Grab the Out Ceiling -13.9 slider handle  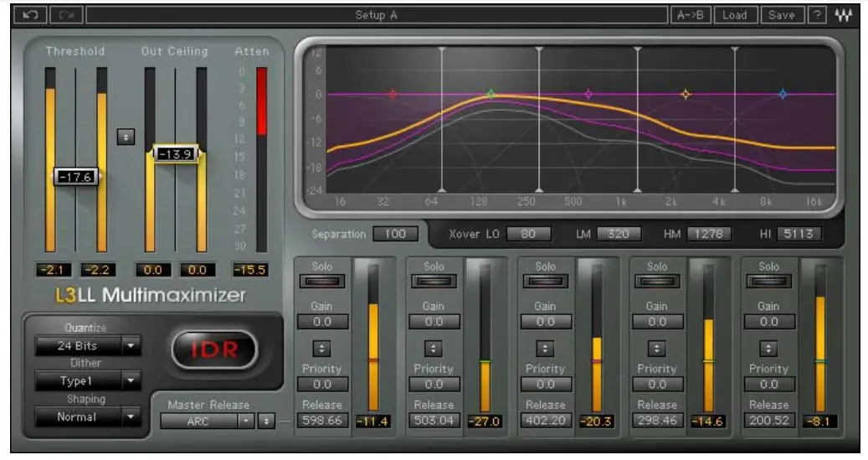click(x=176, y=154)
